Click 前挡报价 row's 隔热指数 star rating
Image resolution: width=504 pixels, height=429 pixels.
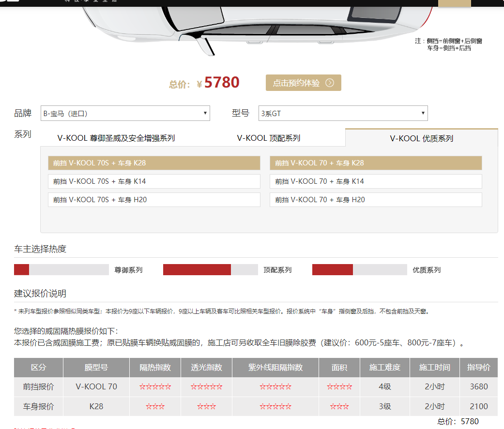155,387
